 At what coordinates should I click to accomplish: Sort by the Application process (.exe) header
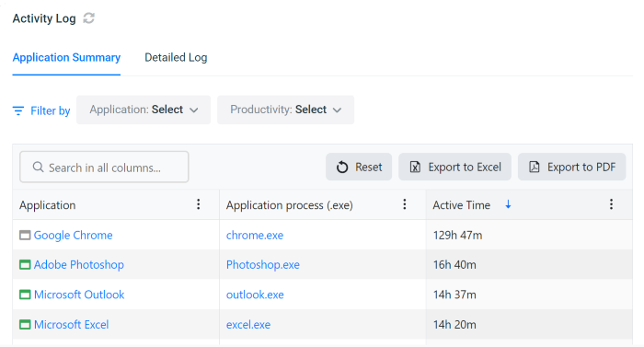click(290, 205)
